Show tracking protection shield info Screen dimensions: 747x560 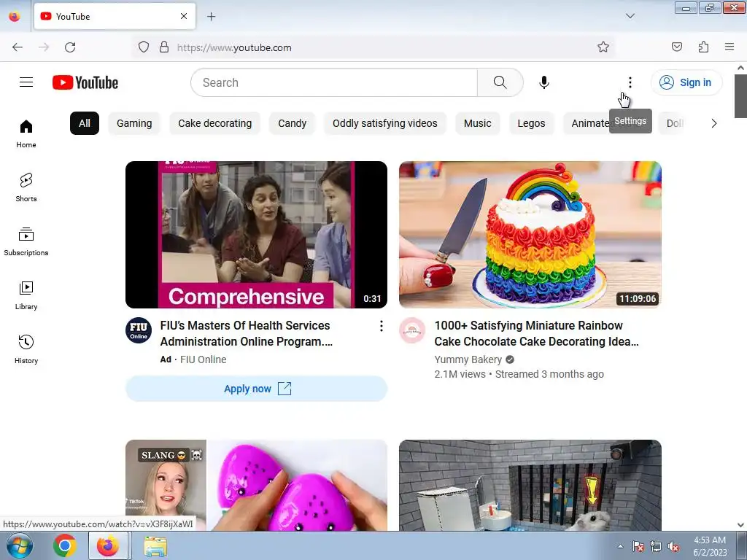(x=144, y=47)
